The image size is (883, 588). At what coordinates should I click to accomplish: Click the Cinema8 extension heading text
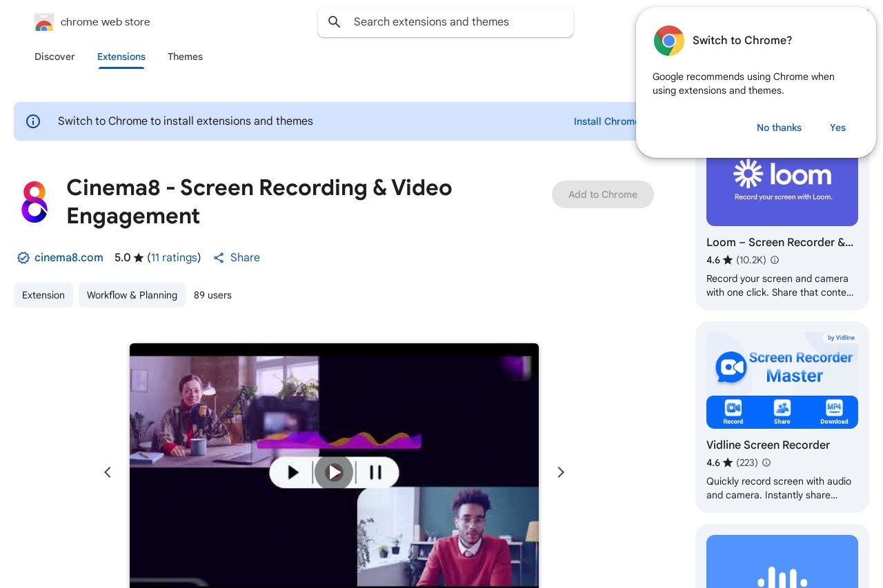(259, 202)
